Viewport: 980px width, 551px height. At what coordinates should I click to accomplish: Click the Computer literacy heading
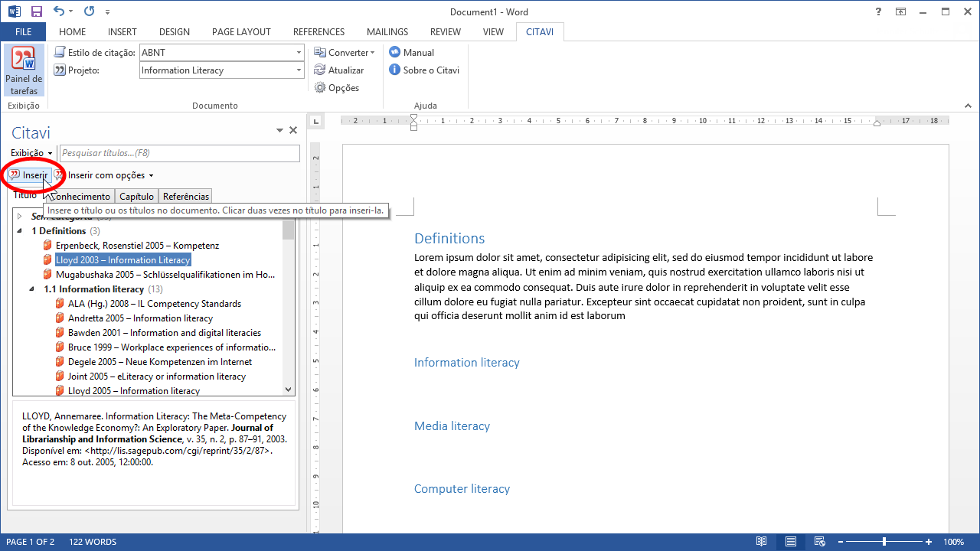point(462,489)
